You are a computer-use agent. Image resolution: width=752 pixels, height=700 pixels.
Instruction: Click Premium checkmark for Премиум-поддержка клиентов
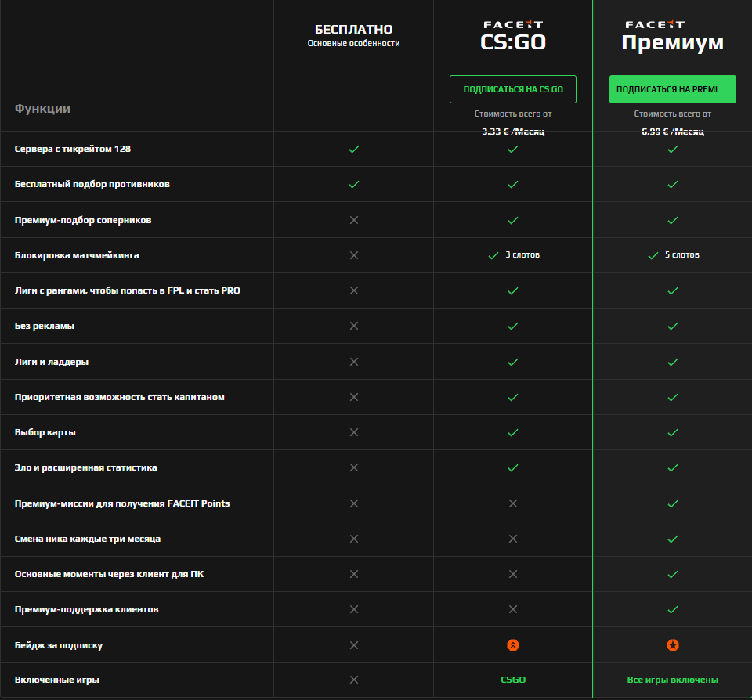[x=672, y=609]
